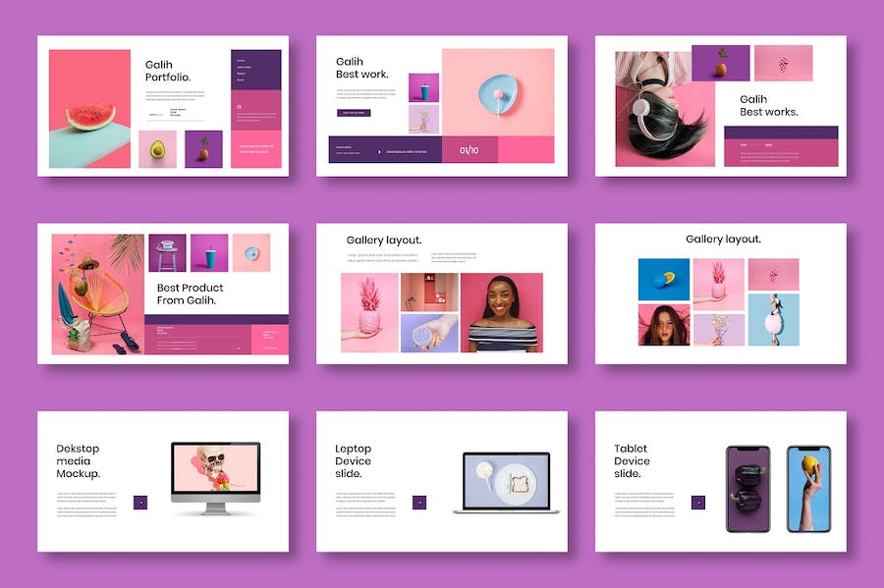884x588 pixels.
Task: Click the Best Product From Galih title
Action: 190,294
